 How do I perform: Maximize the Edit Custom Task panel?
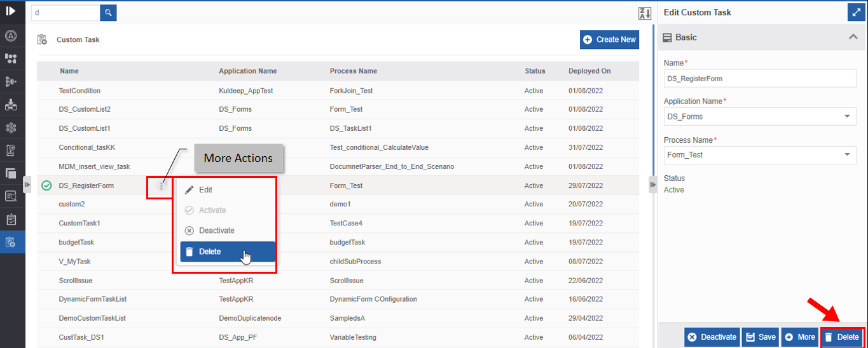click(x=855, y=12)
